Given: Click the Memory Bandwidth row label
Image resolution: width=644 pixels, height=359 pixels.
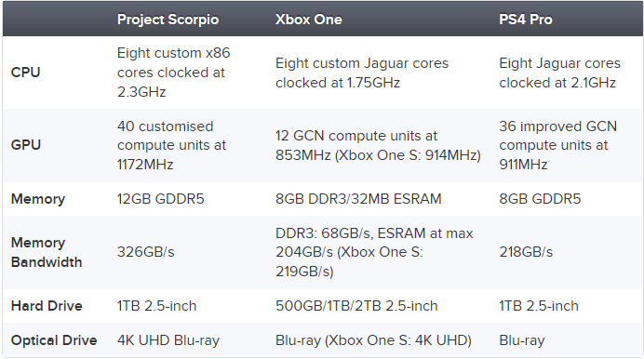Looking at the screenshot, I should click(47, 252).
